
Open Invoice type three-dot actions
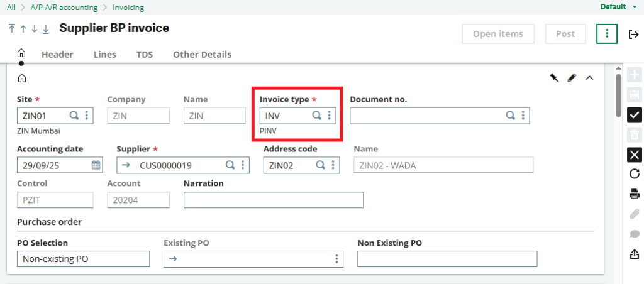click(329, 116)
